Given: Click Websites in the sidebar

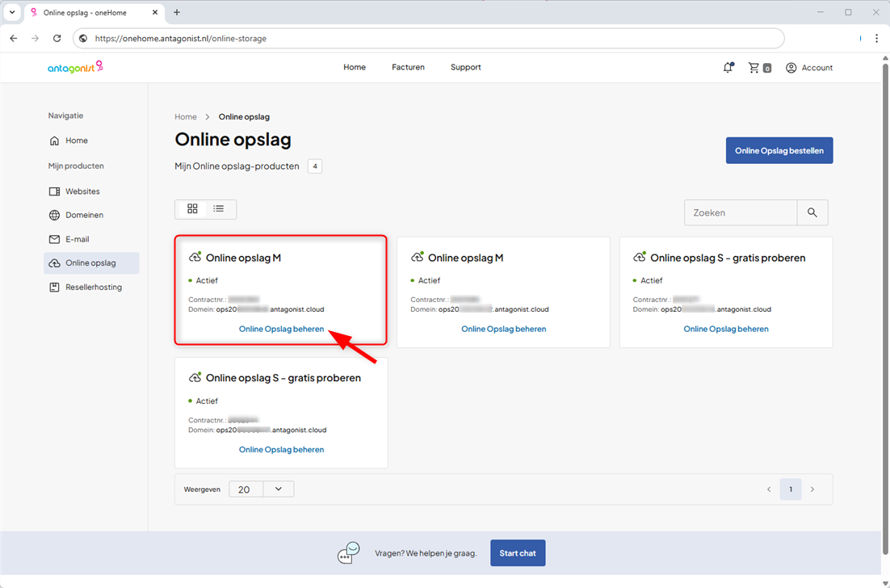Looking at the screenshot, I should (x=82, y=192).
